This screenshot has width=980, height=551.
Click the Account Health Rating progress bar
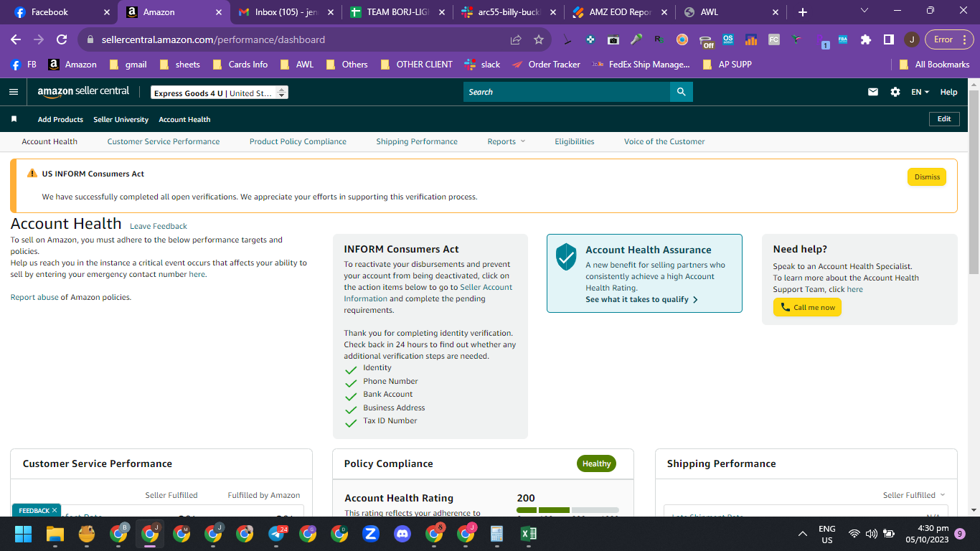click(x=567, y=510)
